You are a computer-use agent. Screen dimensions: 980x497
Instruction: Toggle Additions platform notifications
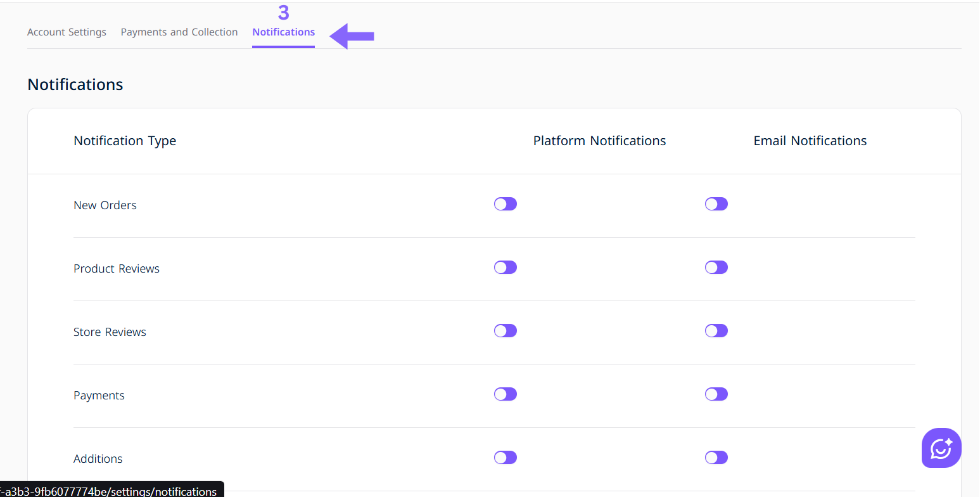[x=506, y=457]
